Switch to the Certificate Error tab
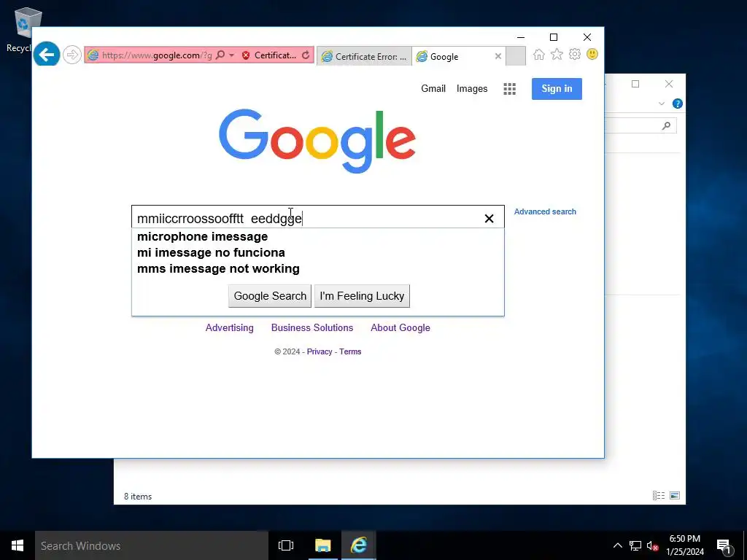 [x=364, y=56]
